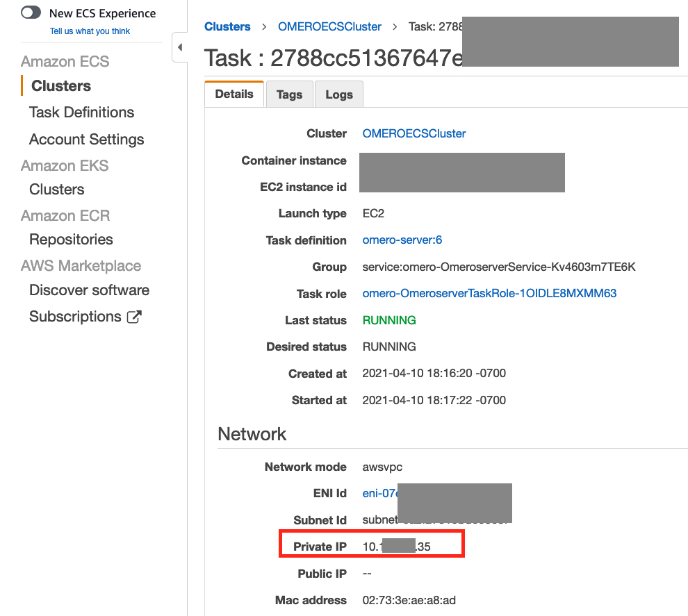
Task: Select the Details tab
Action: coord(234,94)
